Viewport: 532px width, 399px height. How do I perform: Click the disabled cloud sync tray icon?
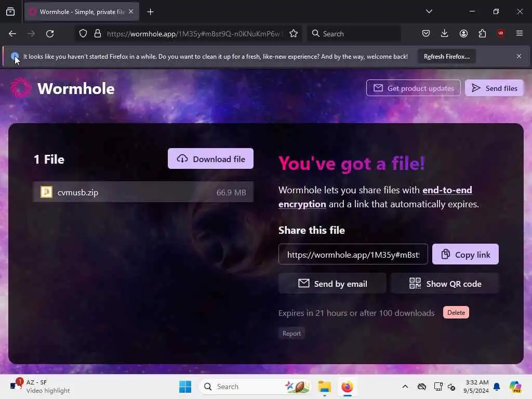pos(422,387)
